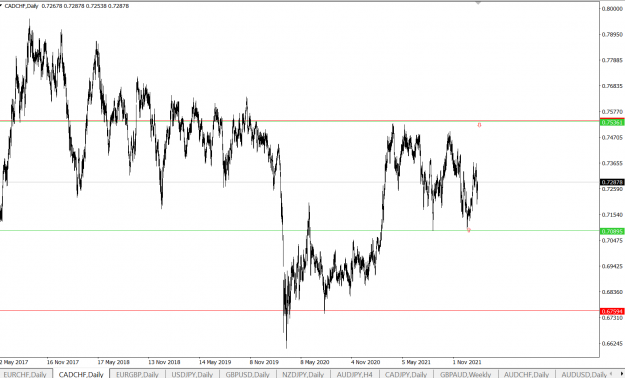Click the 0.68360 price scale value
The image size is (625, 378).
pyautogui.click(x=612, y=292)
